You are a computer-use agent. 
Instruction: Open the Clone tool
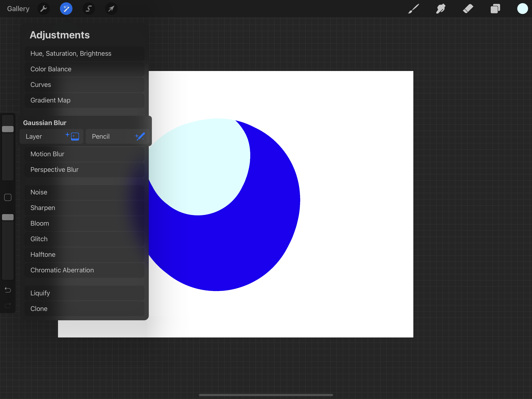click(x=85, y=309)
